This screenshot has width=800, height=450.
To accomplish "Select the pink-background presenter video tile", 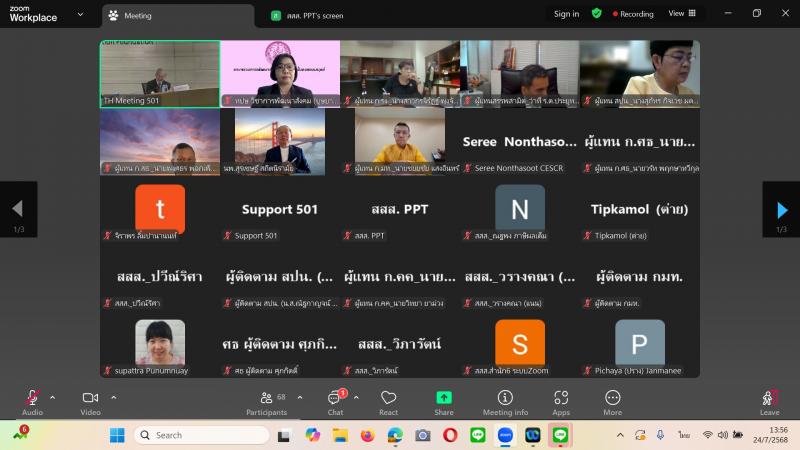I will point(280,74).
